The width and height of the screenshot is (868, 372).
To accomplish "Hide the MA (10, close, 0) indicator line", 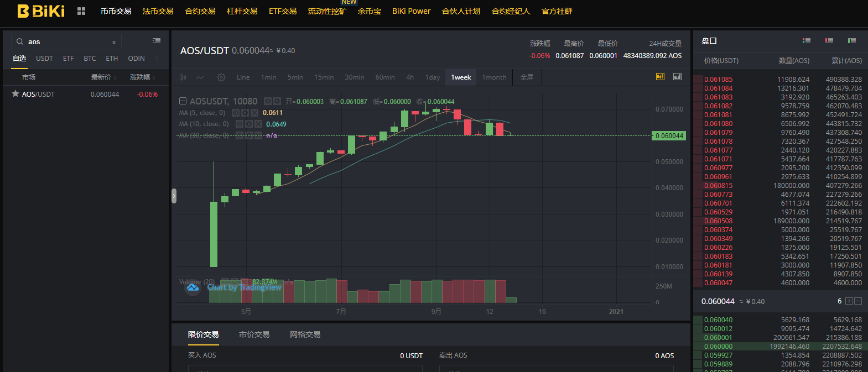I will [x=240, y=124].
